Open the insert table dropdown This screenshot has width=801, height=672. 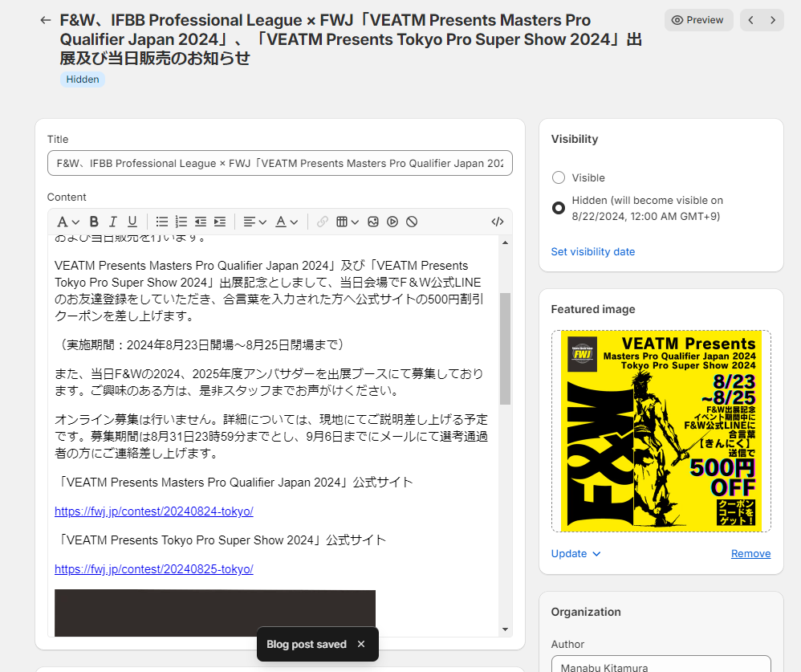(348, 222)
